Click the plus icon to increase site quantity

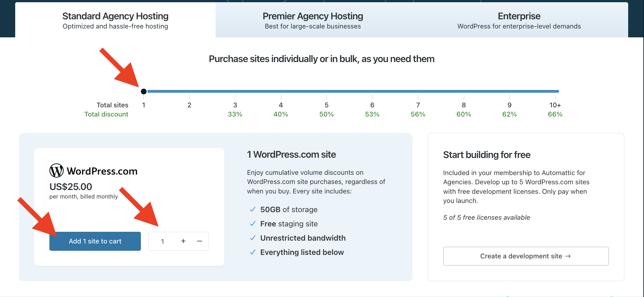click(x=183, y=241)
